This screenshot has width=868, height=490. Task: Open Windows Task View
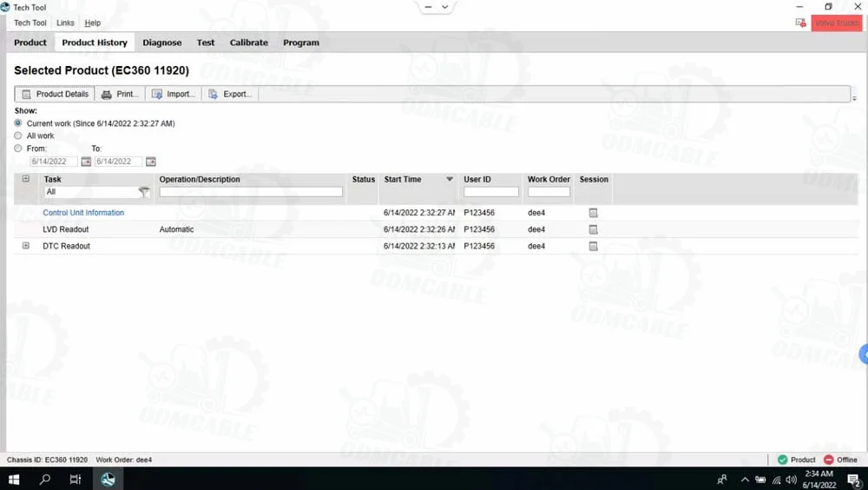[x=76, y=479]
